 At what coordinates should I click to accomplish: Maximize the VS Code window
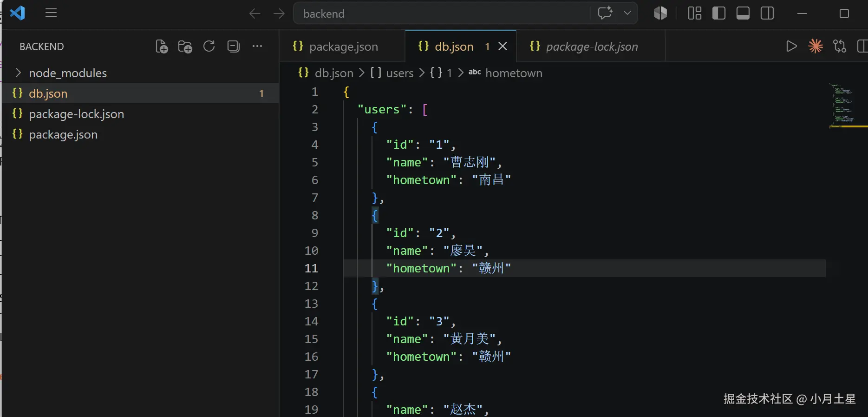tap(844, 13)
